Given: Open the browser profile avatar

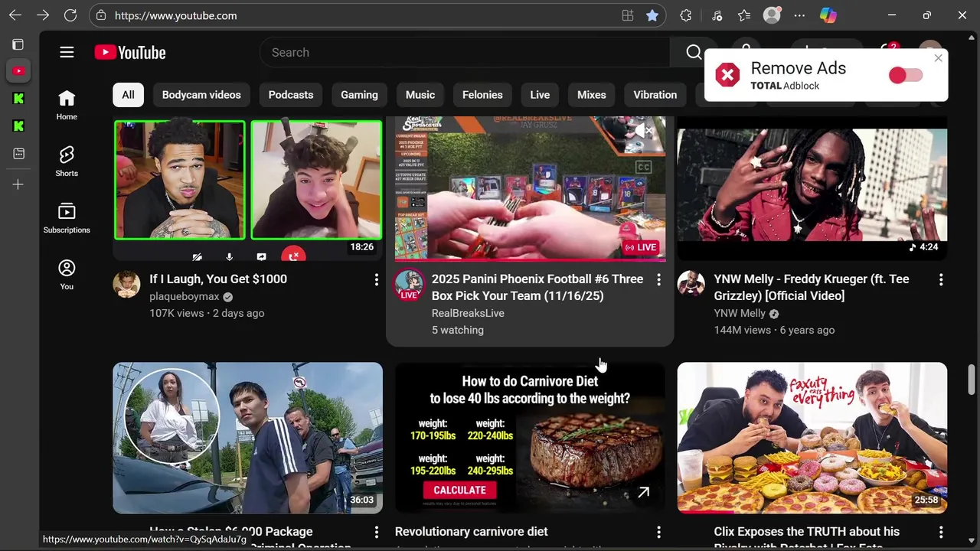Looking at the screenshot, I should [772, 15].
